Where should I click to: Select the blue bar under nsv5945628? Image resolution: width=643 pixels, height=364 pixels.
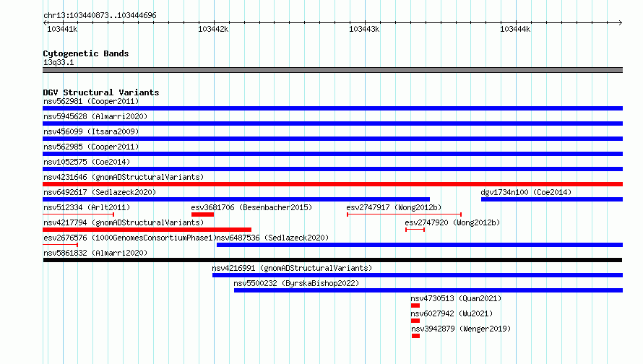tap(332, 123)
